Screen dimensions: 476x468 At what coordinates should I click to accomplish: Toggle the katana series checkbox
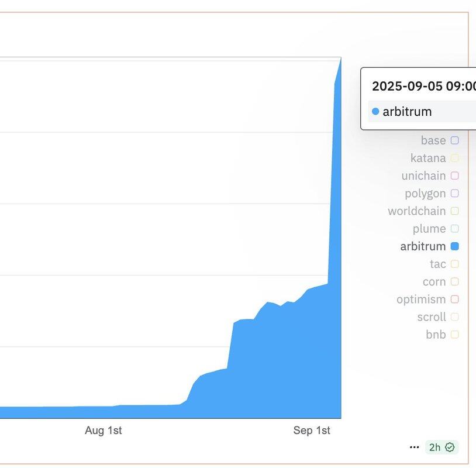454,158
